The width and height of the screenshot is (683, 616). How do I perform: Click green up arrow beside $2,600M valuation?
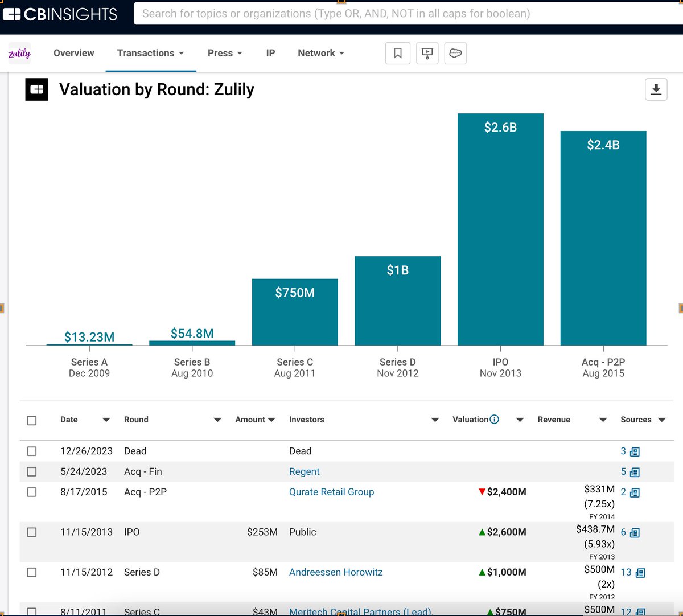point(482,532)
